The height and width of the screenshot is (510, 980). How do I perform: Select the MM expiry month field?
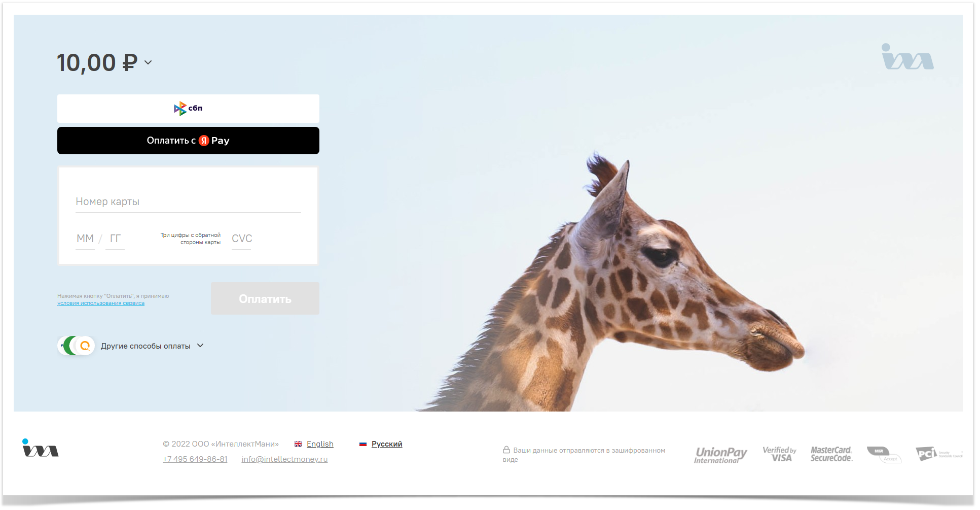[x=85, y=239]
